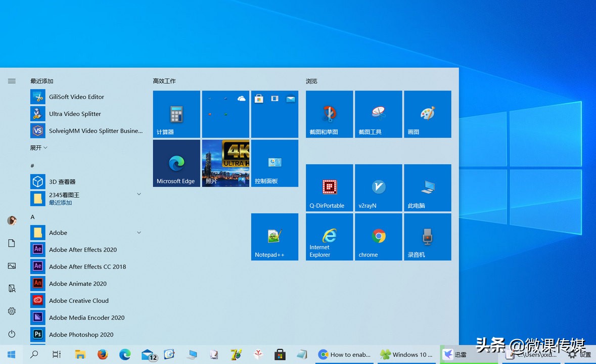Viewport: 596px width, 364px height.
Task: Open Notepad++ from the Start tiles
Action: (274, 237)
